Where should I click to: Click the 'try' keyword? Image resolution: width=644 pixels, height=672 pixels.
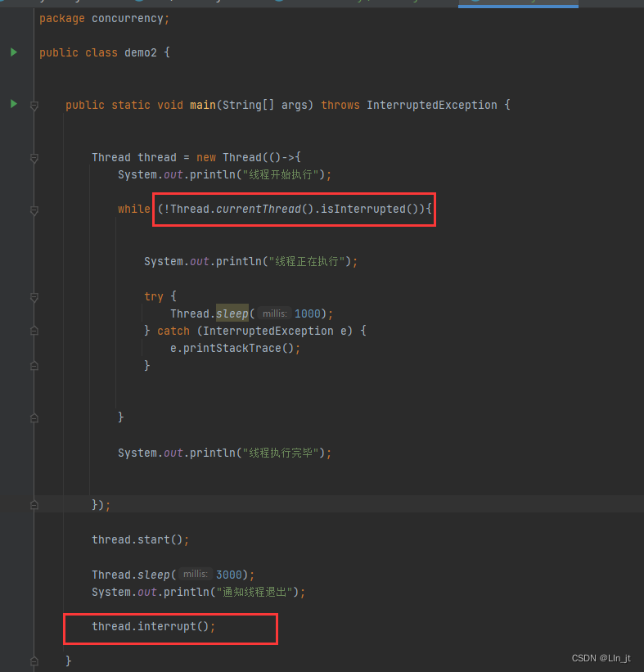click(x=153, y=296)
